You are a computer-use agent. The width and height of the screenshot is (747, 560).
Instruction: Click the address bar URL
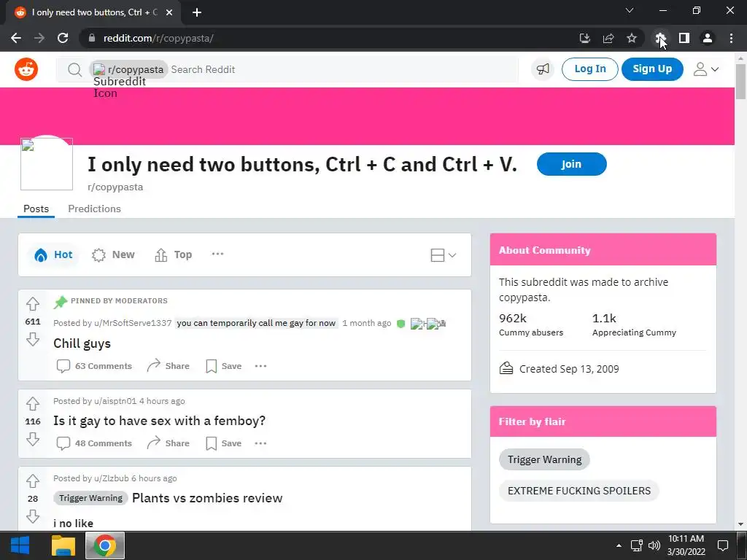pos(158,38)
